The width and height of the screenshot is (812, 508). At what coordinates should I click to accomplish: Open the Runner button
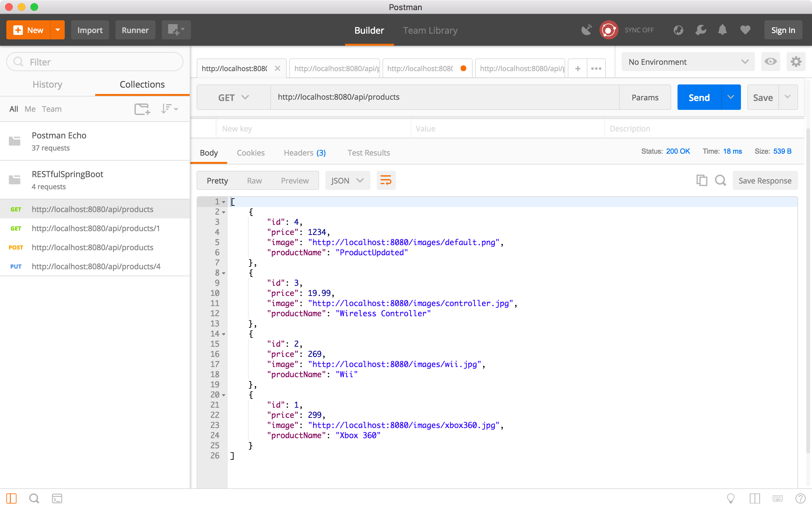(x=135, y=30)
